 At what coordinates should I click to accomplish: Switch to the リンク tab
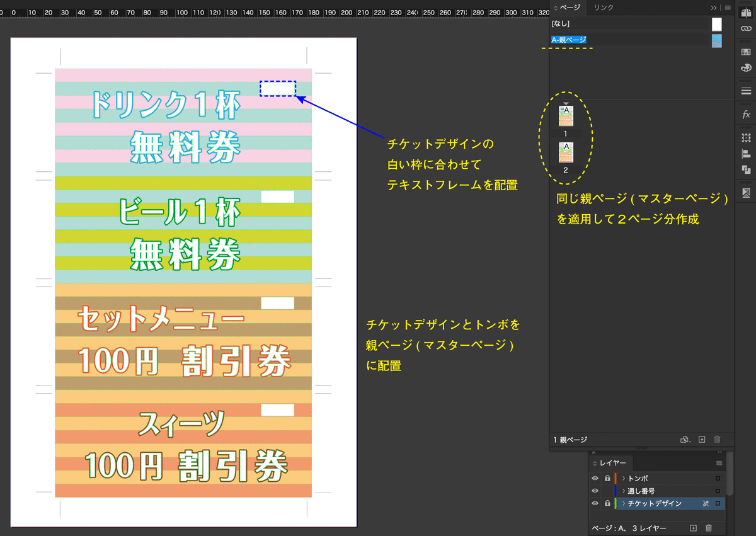coord(604,8)
